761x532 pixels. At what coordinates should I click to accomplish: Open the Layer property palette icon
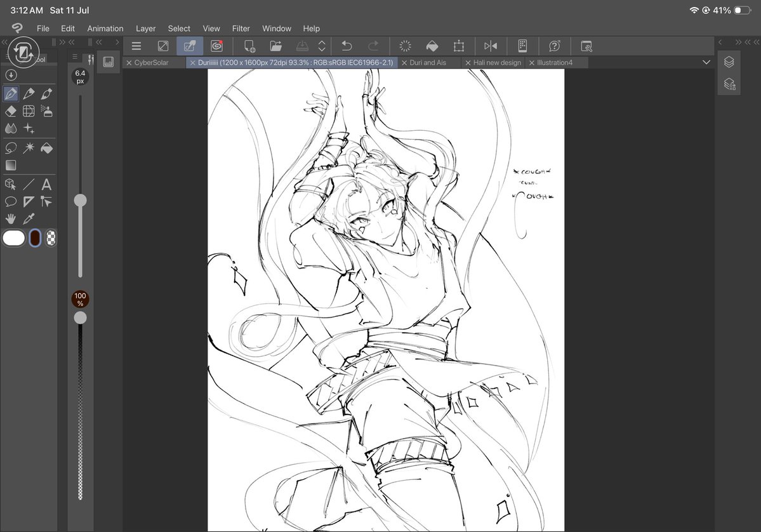[729, 84]
